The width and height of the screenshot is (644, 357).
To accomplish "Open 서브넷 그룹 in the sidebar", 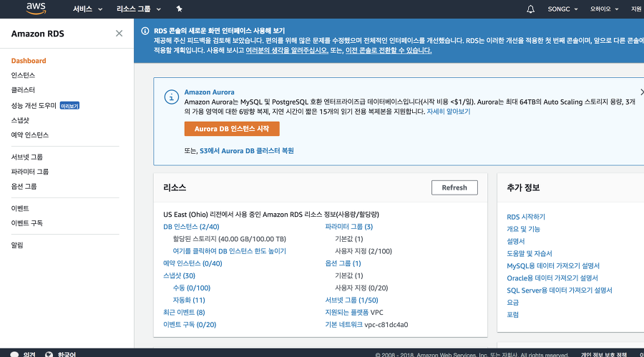I will click(27, 157).
